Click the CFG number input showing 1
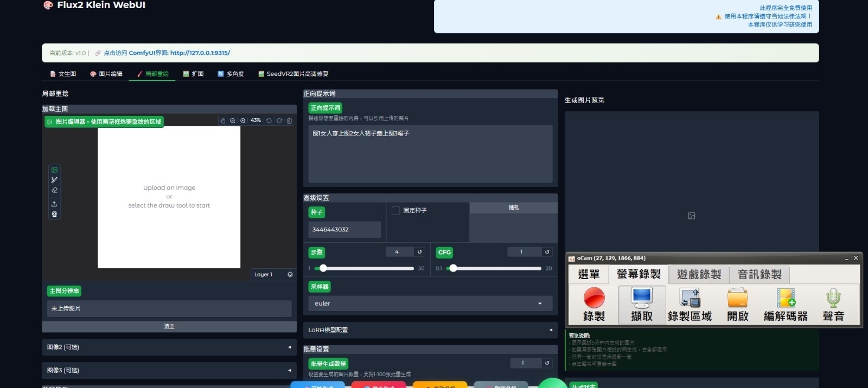Viewport: 868px width, 388px height. point(524,251)
